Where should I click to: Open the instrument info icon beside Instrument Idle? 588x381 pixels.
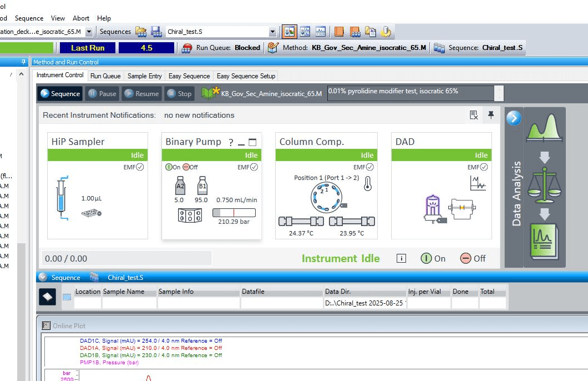point(402,258)
